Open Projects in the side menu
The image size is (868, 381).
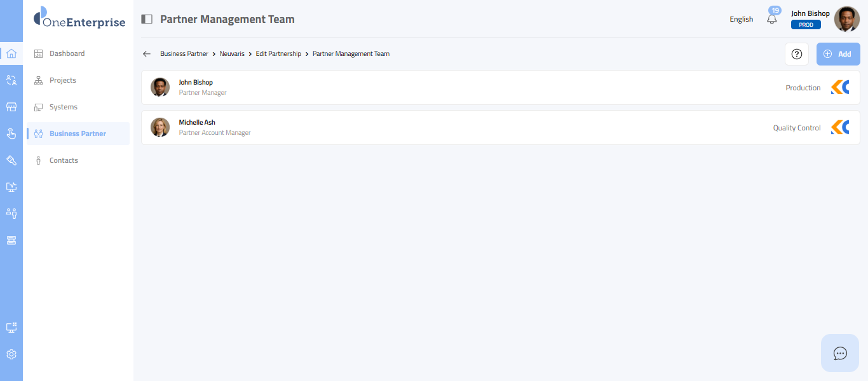[62, 80]
